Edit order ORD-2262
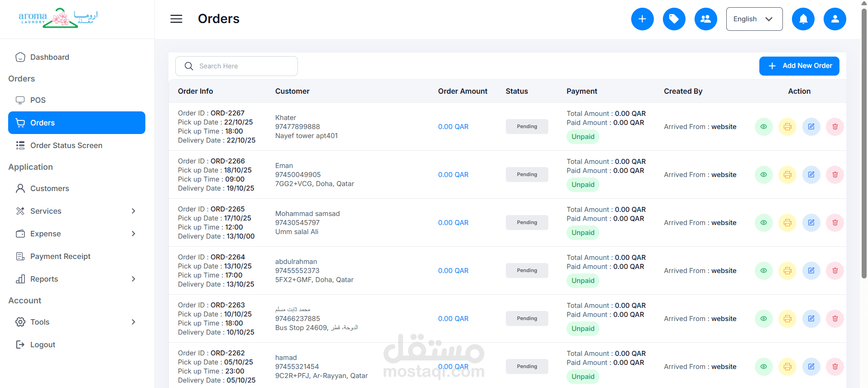868x388 pixels. click(811, 367)
